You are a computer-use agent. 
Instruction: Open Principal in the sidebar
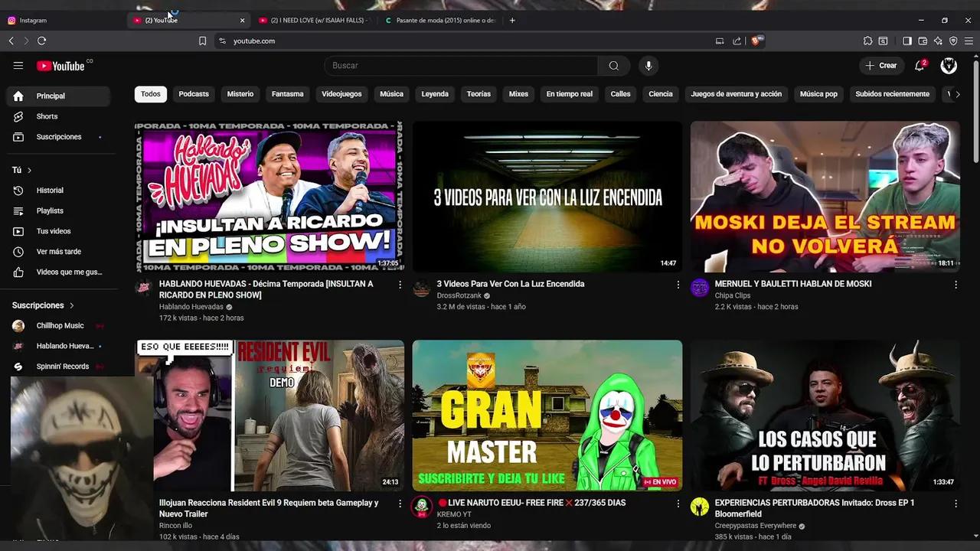[58, 96]
